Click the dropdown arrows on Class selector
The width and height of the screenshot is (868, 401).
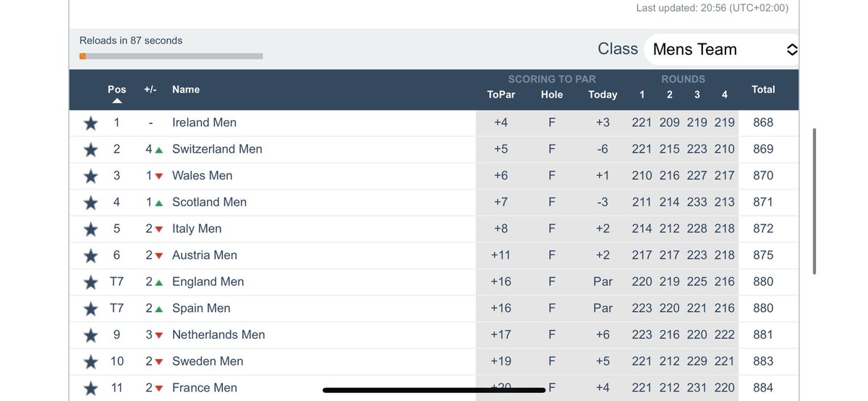coord(791,49)
